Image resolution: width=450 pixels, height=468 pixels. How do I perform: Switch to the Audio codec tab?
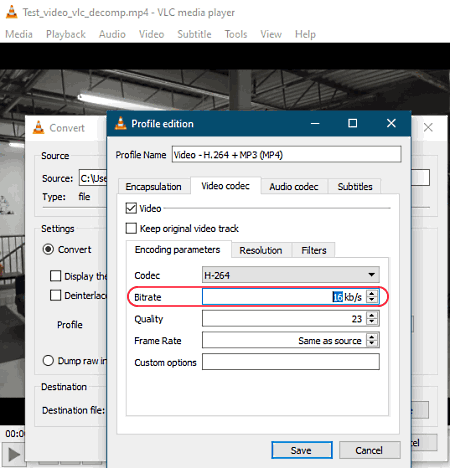[x=294, y=186]
